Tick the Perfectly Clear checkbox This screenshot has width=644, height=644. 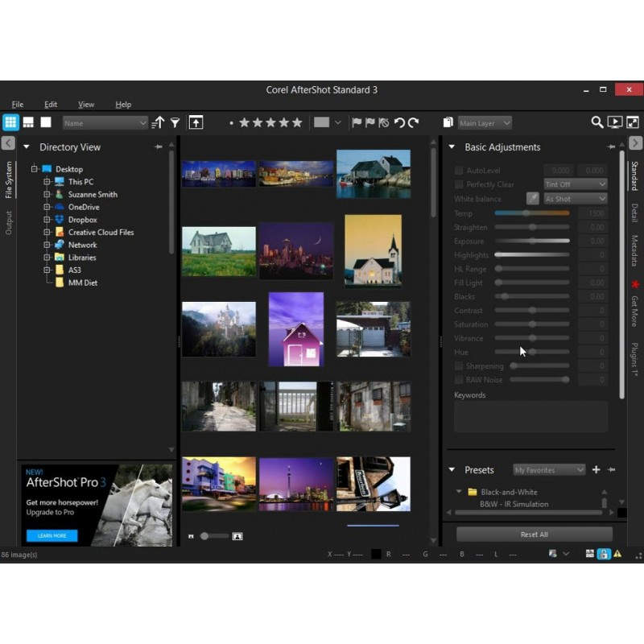coord(459,184)
